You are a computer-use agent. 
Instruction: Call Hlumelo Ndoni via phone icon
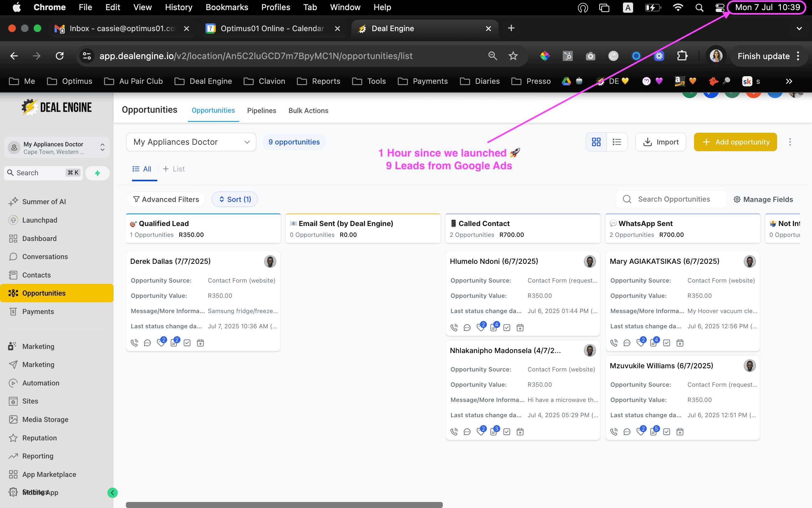pyautogui.click(x=454, y=328)
